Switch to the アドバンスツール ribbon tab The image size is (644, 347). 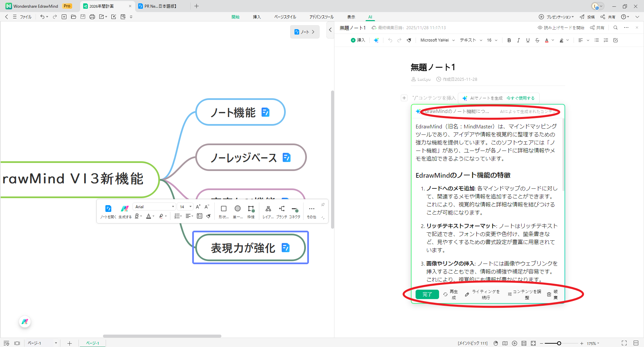click(x=321, y=17)
